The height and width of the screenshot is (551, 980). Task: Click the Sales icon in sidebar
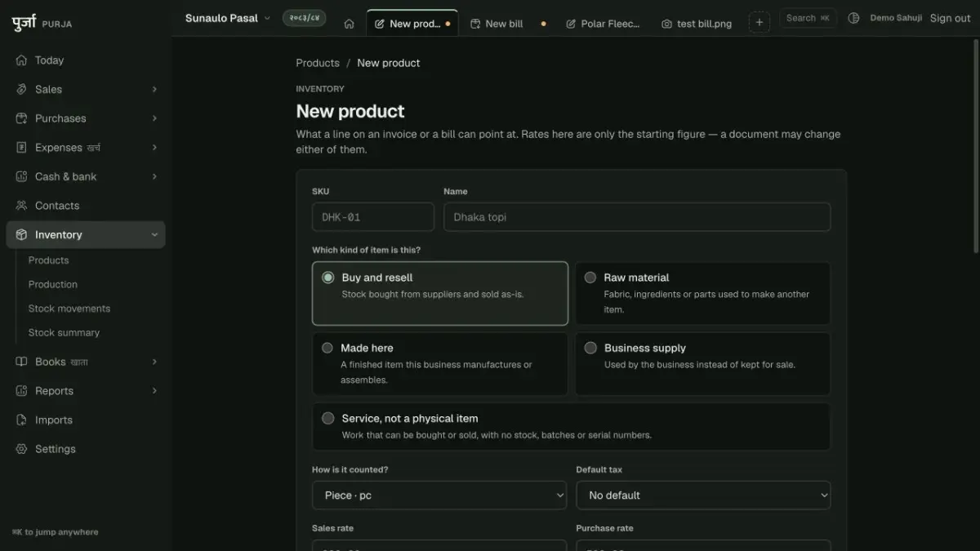click(21, 89)
